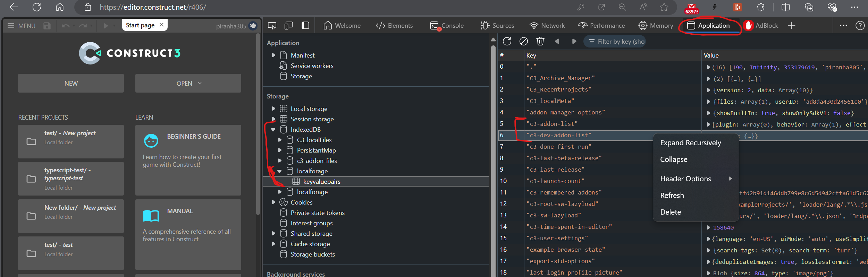
Task: Choose Delete in context menu
Action: pyautogui.click(x=671, y=212)
